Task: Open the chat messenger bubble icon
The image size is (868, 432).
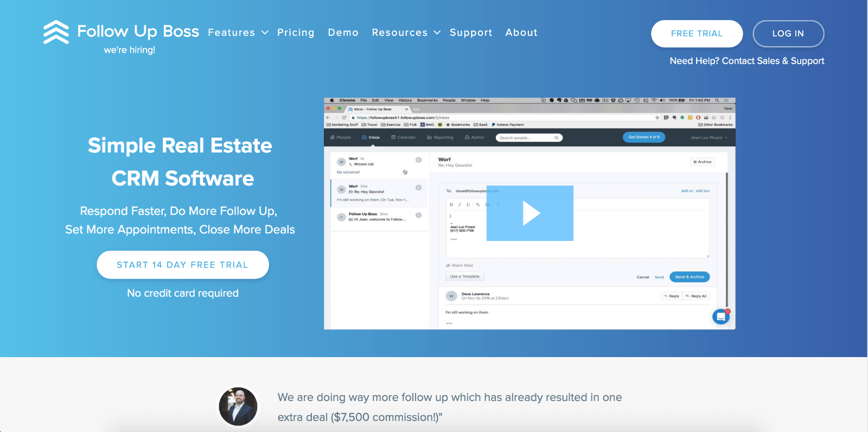Action: tap(721, 316)
